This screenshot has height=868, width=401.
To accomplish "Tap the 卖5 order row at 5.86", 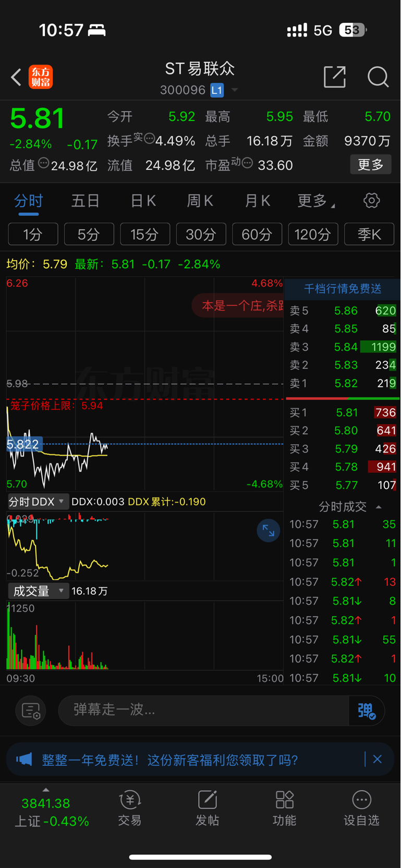I will (343, 311).
